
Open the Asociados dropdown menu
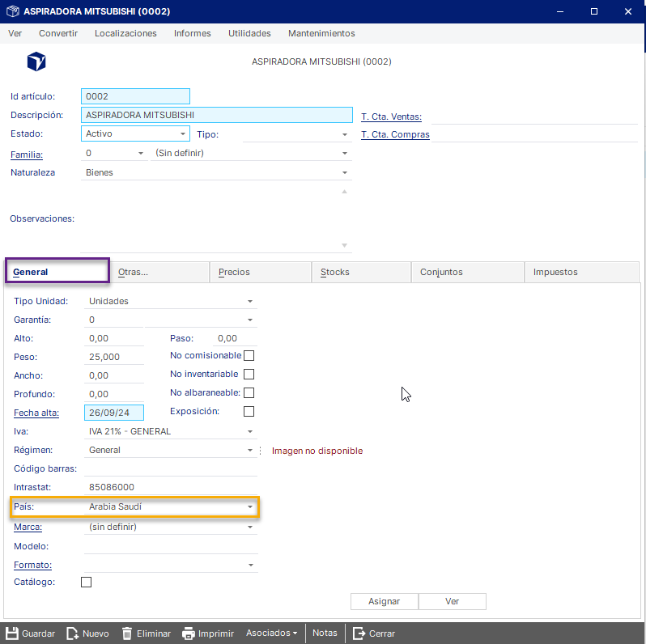271,633
